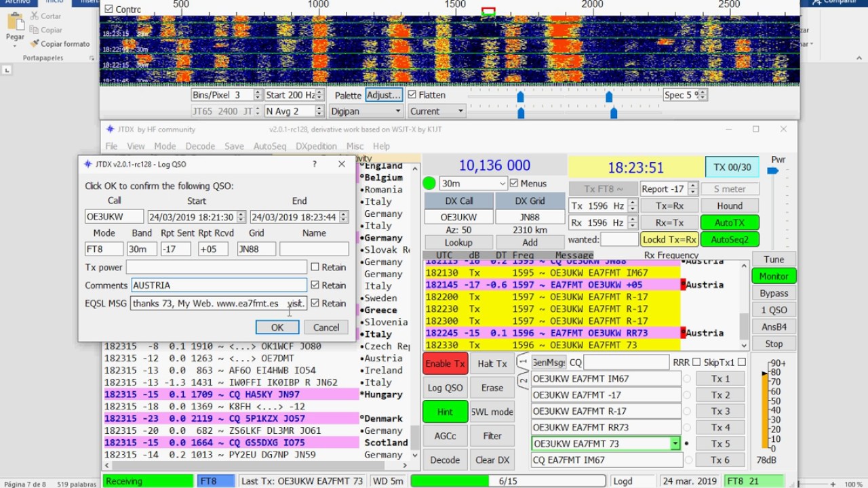This screenshot has height=488, width=868.
Task: Click the empty Name field in Log QSO
Action: [x=314, y=249]
